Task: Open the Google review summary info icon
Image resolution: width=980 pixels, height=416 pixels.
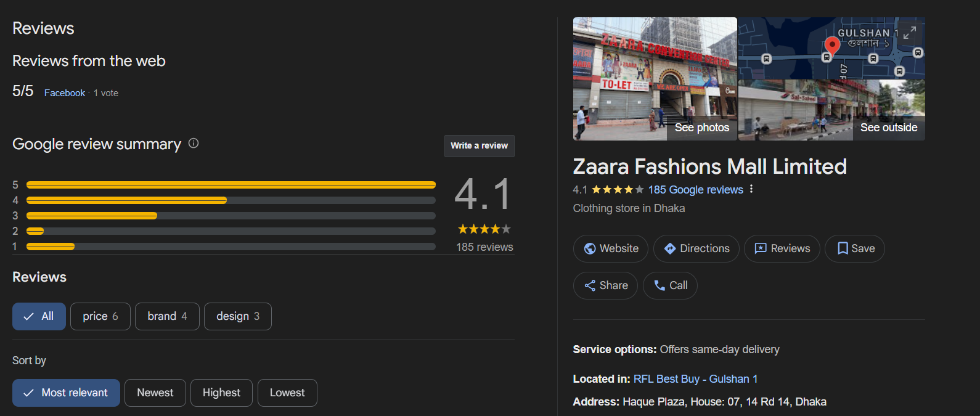Action: pyautogui.click(x=194, y=143)
